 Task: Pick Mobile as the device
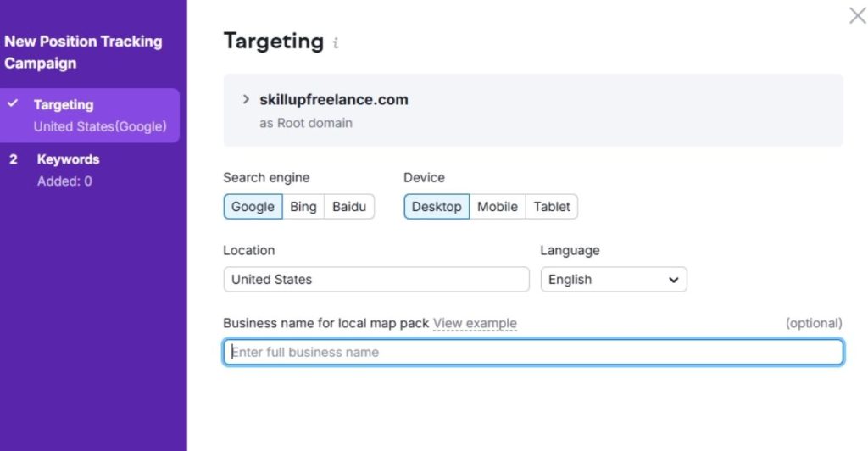[x=497, y=207]
